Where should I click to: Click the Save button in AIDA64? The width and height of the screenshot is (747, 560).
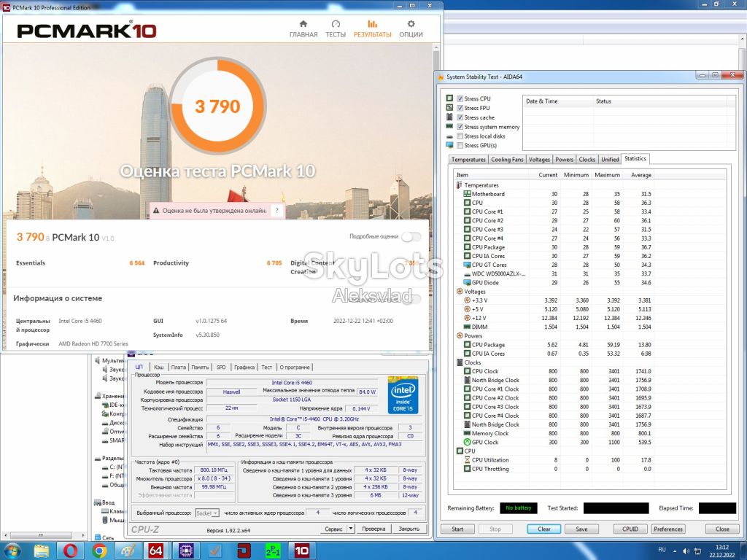581,529
